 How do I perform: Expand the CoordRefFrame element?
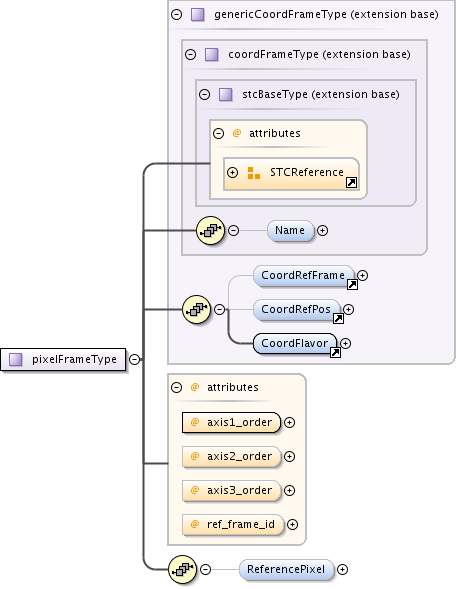click(x=362, y=275)
